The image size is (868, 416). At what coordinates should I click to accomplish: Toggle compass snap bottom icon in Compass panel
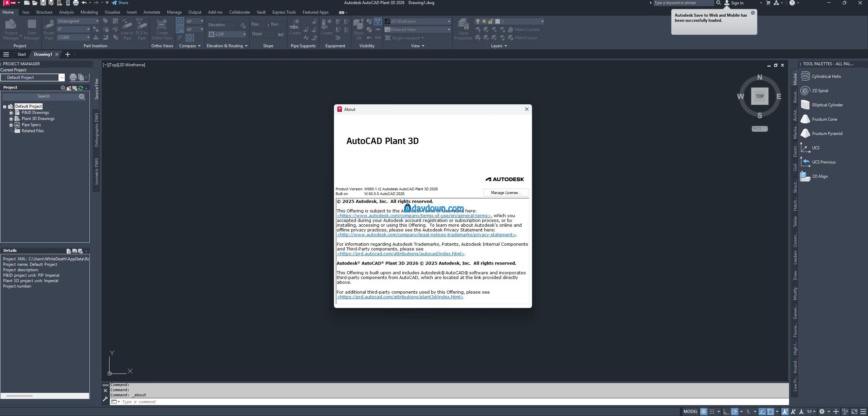pos(190,38)
